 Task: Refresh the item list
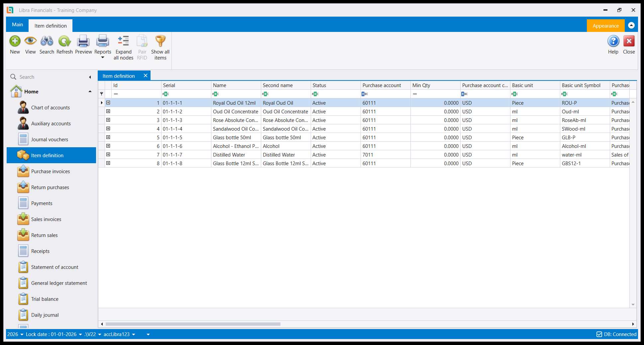(x=64, y=45)
